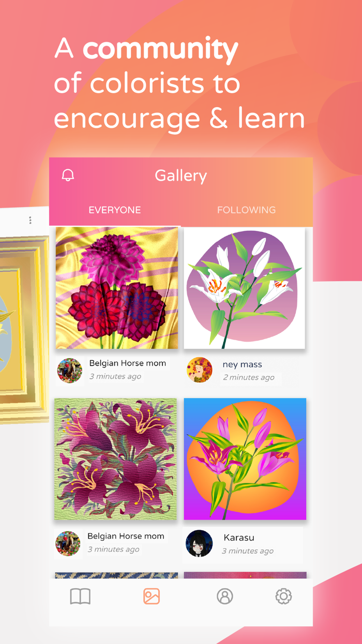View the red dahlias artwork
Screen dimensions: 362x644
pos(116,288)
